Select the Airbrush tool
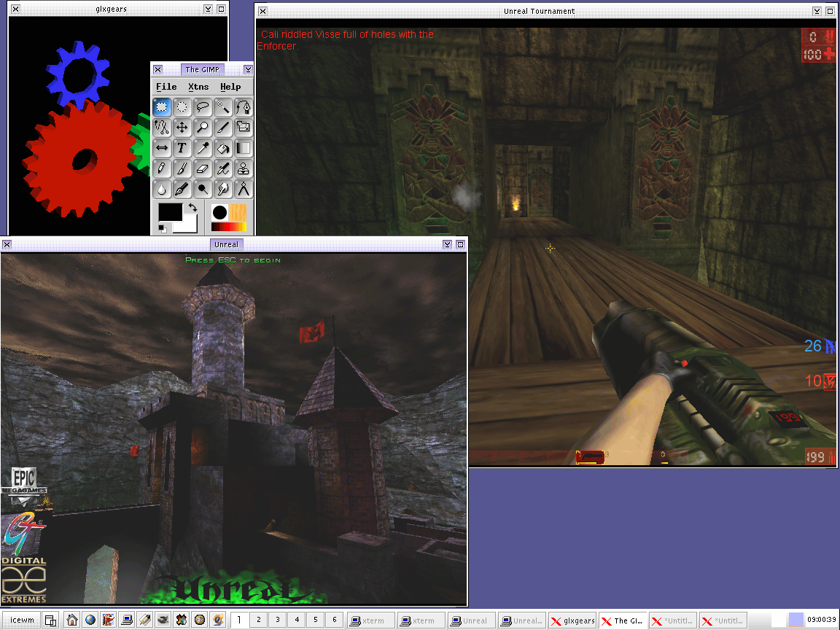 point(223,168)
